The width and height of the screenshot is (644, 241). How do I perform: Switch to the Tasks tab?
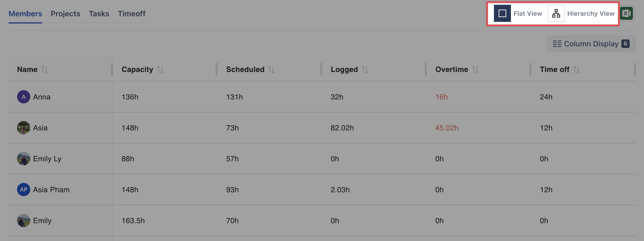(x=99, y=14)
